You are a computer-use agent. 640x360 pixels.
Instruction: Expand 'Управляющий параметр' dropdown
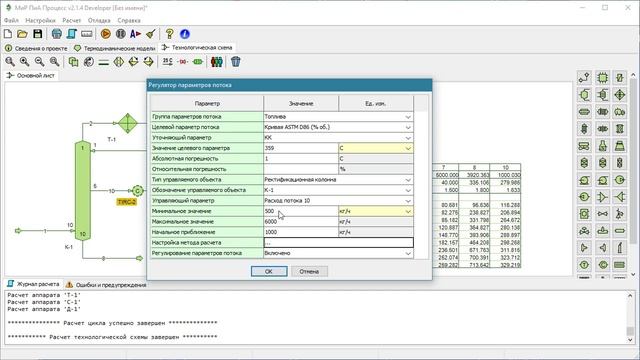click(408, 201)
